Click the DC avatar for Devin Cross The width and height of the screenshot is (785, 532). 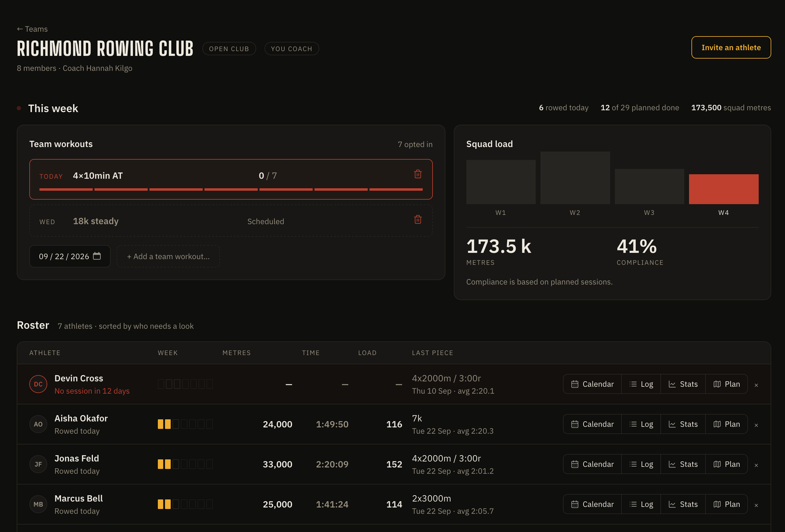pyautogui.click(x=38, y=384)
